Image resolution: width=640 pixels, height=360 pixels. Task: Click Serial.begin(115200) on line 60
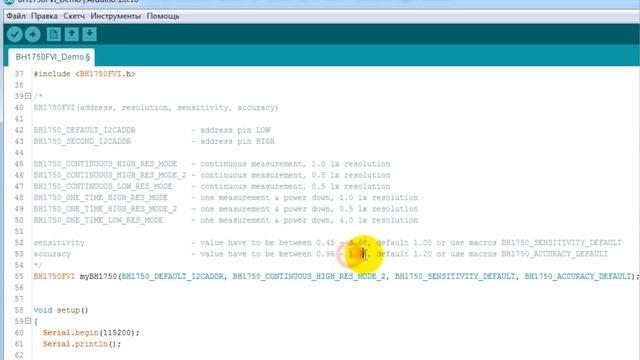pos(91,333)
